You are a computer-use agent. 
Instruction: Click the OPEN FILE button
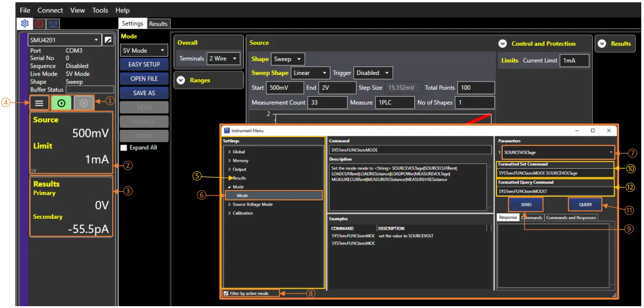point(144,78)
